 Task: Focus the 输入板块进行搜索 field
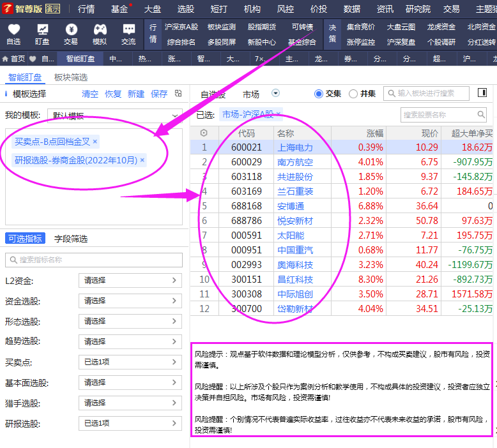pyautogui.click(x=426, y=93)
